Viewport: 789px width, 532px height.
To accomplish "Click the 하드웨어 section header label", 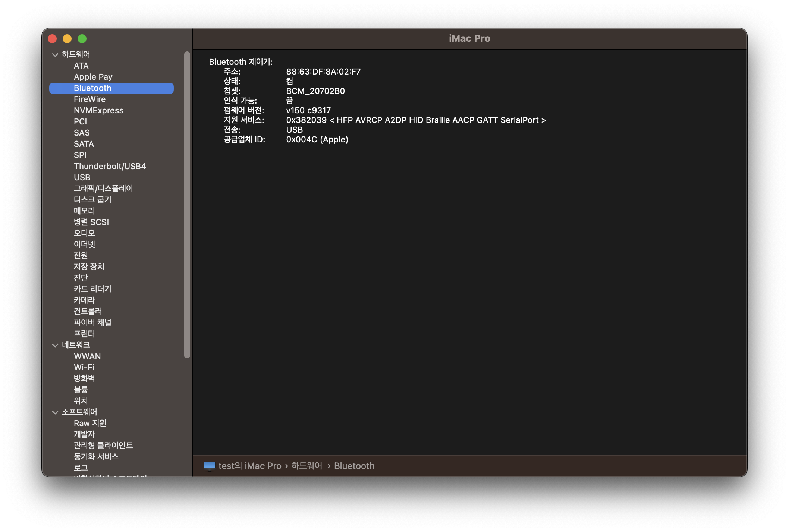I will [76, 54].
